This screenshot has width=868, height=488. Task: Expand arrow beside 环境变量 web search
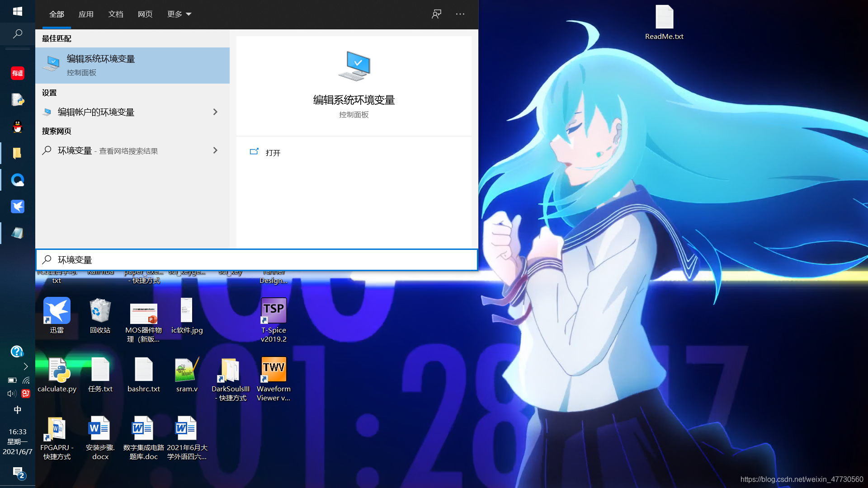(x=215, y=150)
